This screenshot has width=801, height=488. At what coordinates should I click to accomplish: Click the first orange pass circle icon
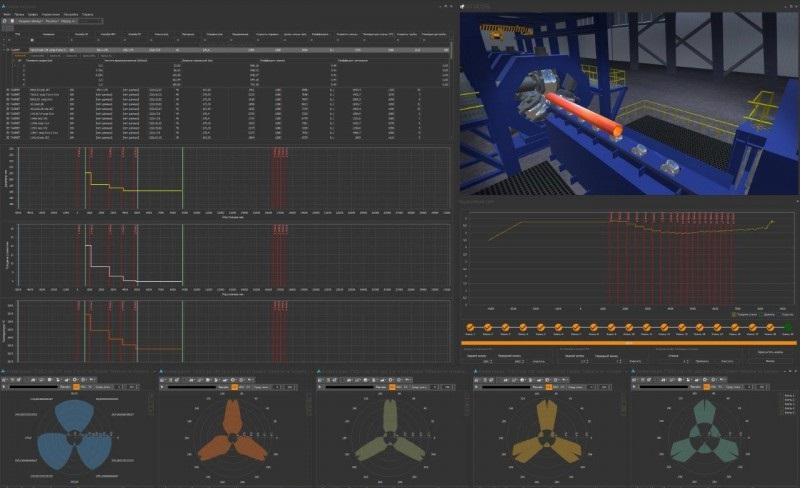(471, 327)
